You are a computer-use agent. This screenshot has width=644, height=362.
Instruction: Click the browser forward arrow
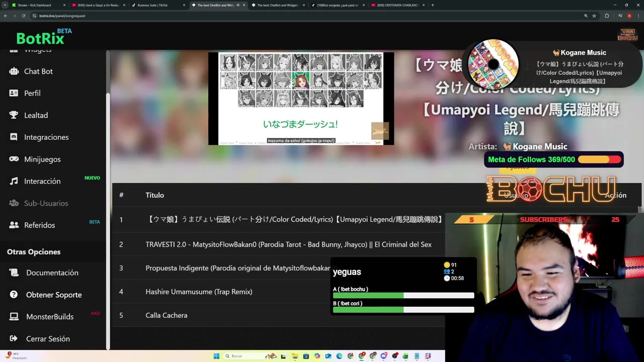pos(15,16)
